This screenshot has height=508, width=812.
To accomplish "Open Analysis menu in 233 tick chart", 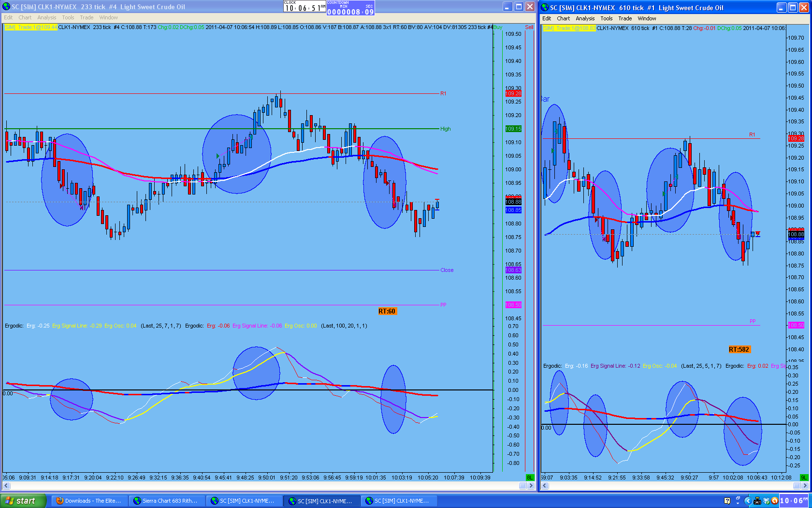I will (47, 17).
